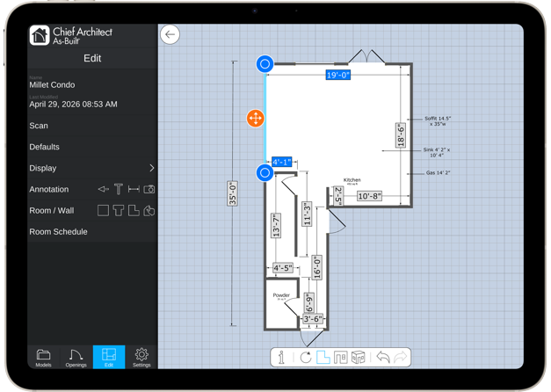This screenshot has height=392, width=551.
Task: Select the Annotation camera photo tool
Action: 149,189
